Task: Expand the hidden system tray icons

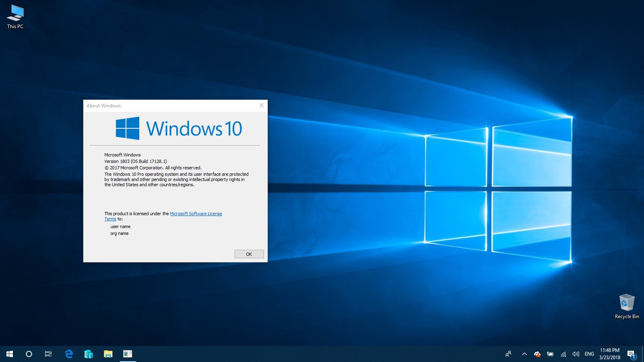Action: pyautogui.click(x=524, y=354)
